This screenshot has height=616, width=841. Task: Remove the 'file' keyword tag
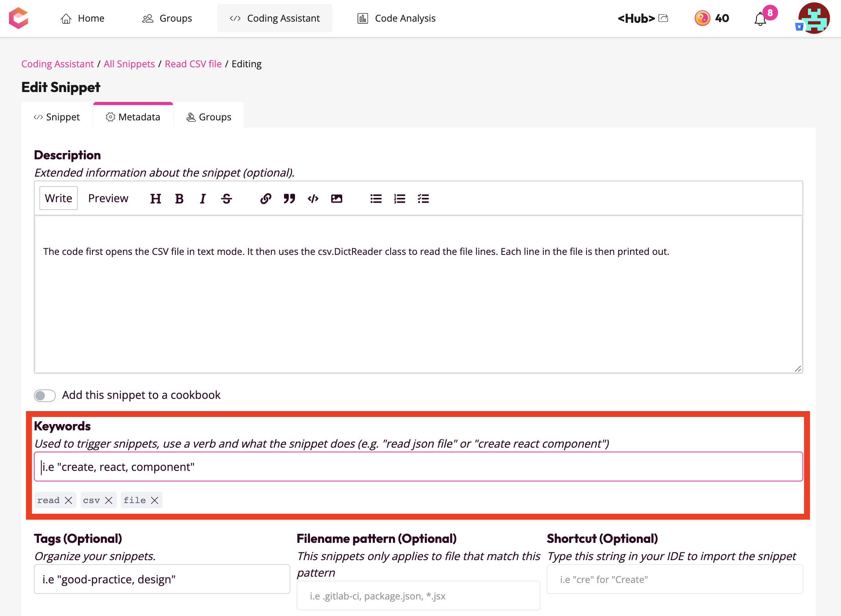pos(154,500)
